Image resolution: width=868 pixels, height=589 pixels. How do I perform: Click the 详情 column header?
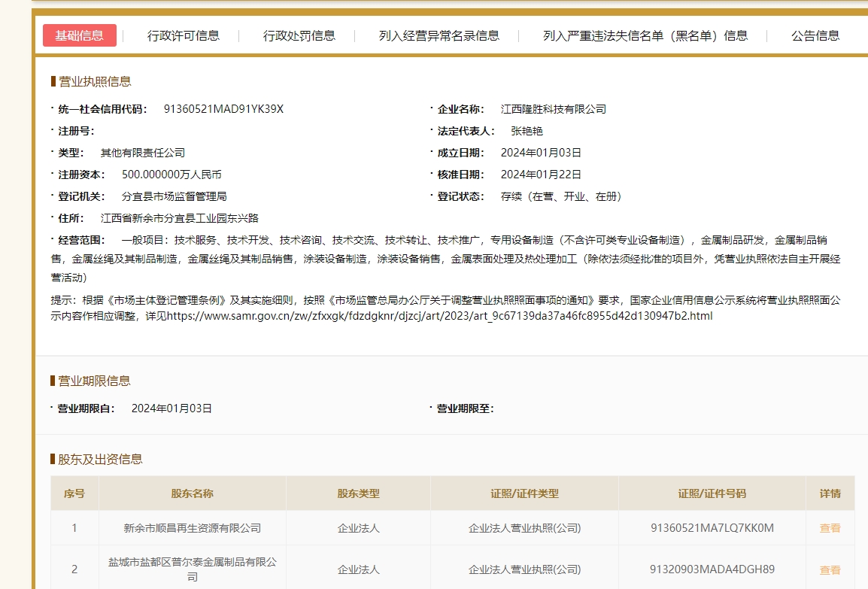[830, 493]
